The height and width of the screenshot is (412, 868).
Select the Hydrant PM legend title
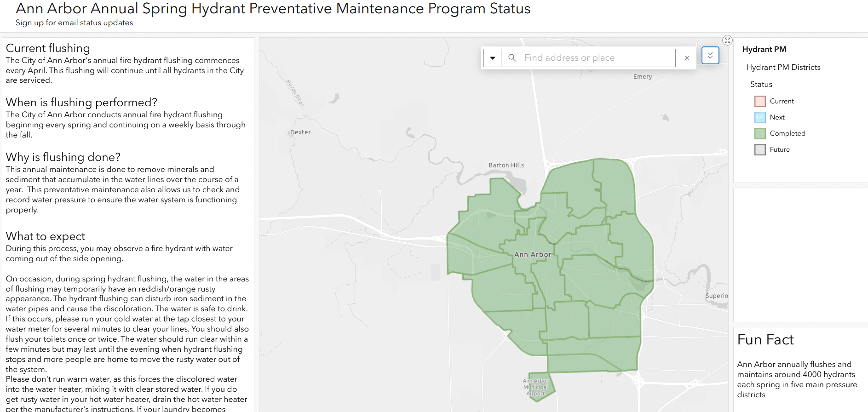[764, 49]
